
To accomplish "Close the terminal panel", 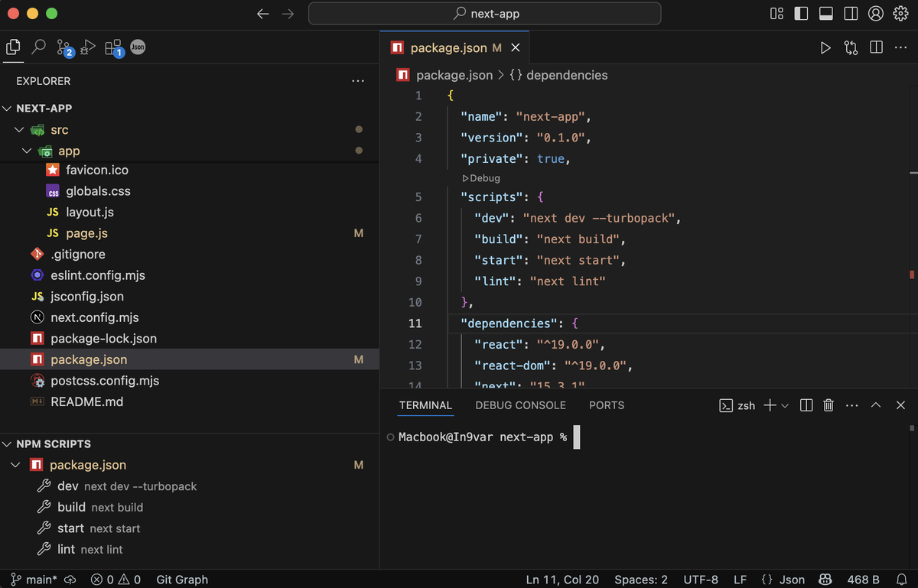I will click(x=901, y=405).
